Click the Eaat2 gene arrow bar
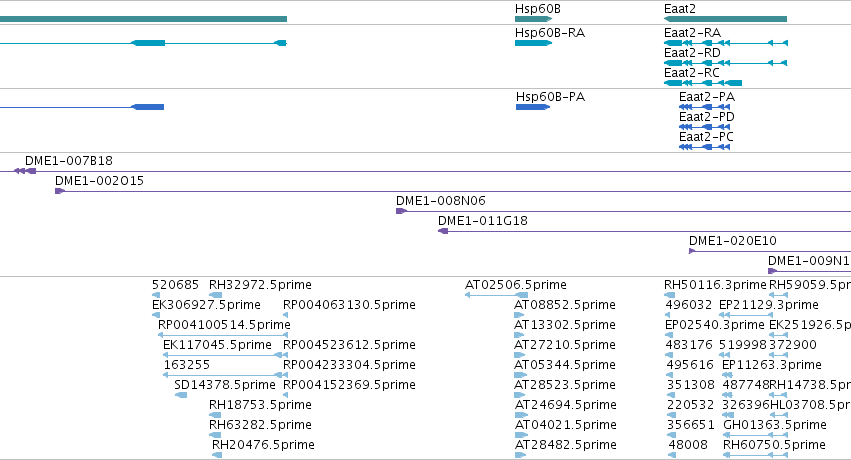The height and width of the screenshot is (460, 851). (x=725, y=19)
